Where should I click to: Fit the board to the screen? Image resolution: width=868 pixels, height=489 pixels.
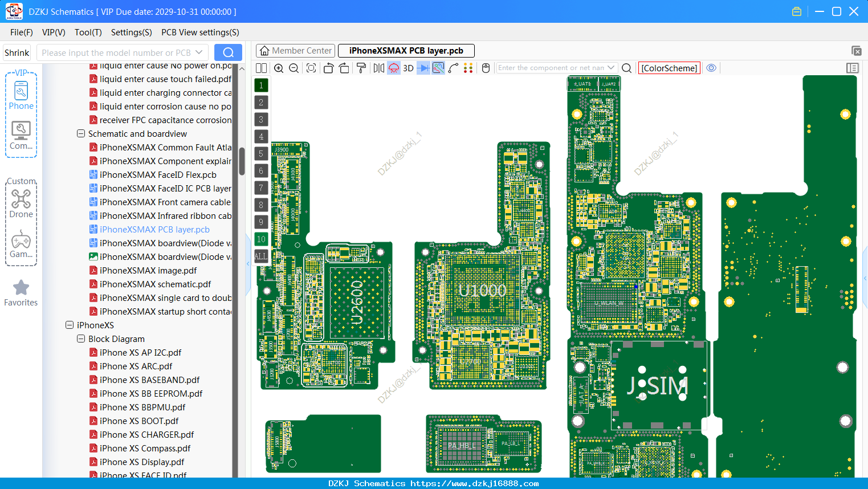click(311, 68)
